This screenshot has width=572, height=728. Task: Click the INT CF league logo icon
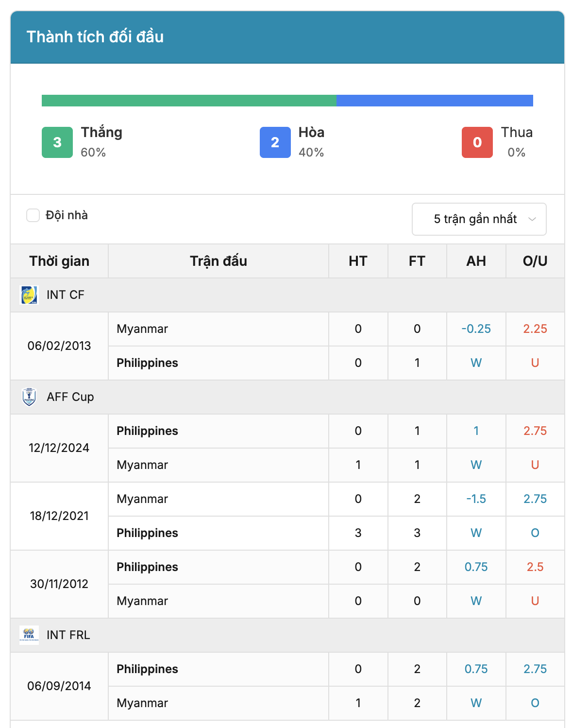click(29, 295)
